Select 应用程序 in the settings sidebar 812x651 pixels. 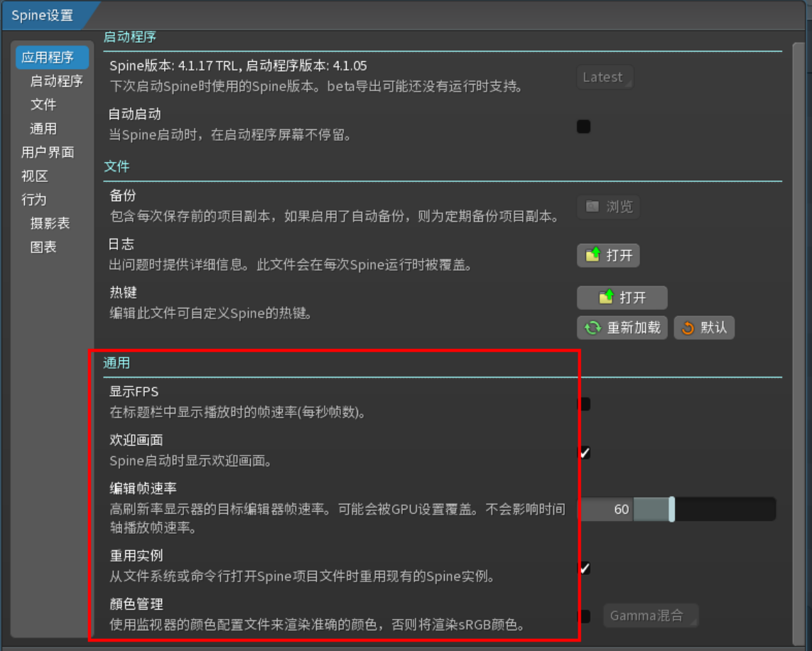coord(52,57)
